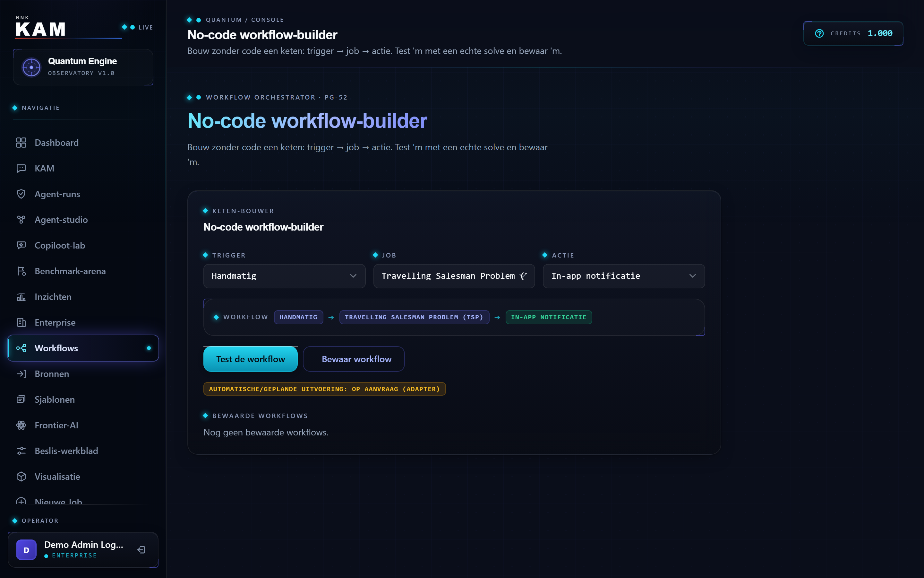Click the 'Nog geen bewaarde workflows.' text

tap(266, 432)
